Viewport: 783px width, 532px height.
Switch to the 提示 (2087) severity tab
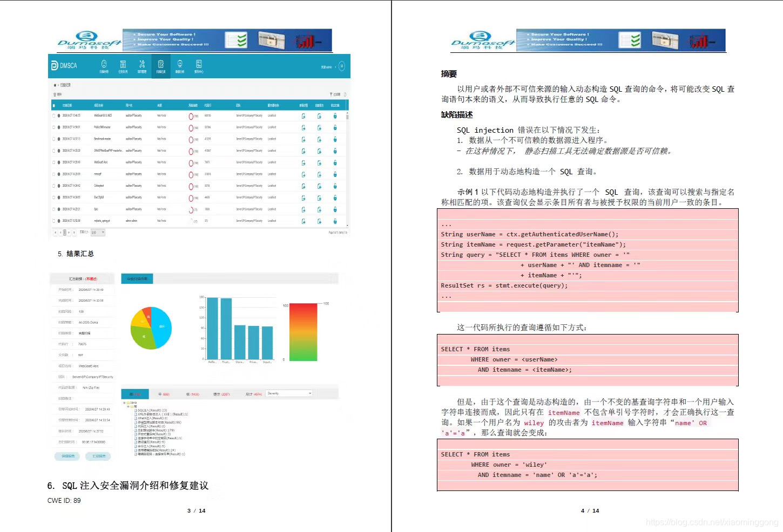(x=221, y=394)
